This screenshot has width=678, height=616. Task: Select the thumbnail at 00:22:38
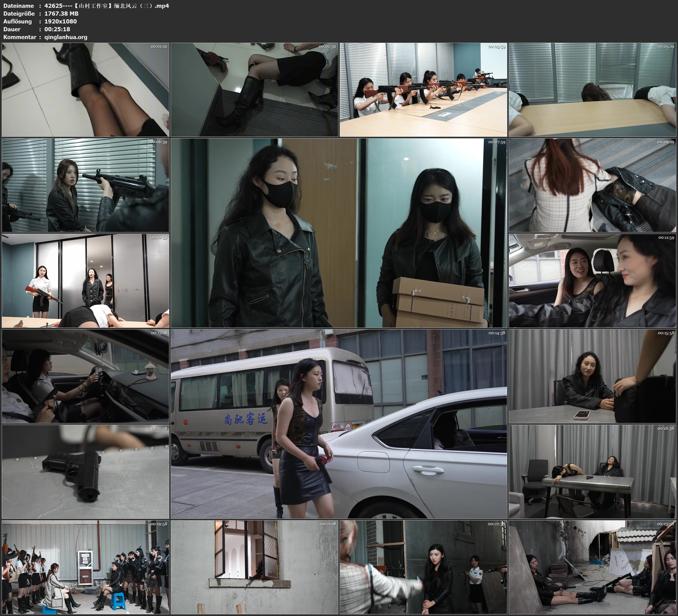coord(423,567)
